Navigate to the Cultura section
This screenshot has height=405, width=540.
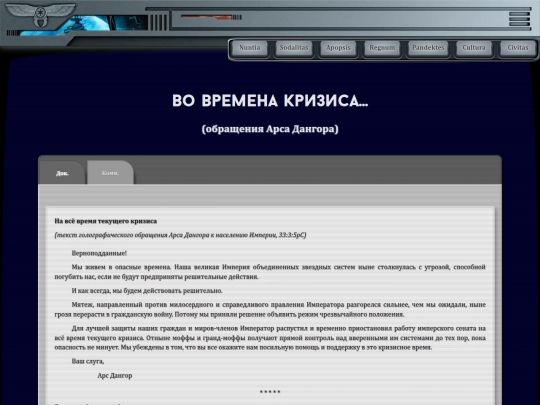474,48
